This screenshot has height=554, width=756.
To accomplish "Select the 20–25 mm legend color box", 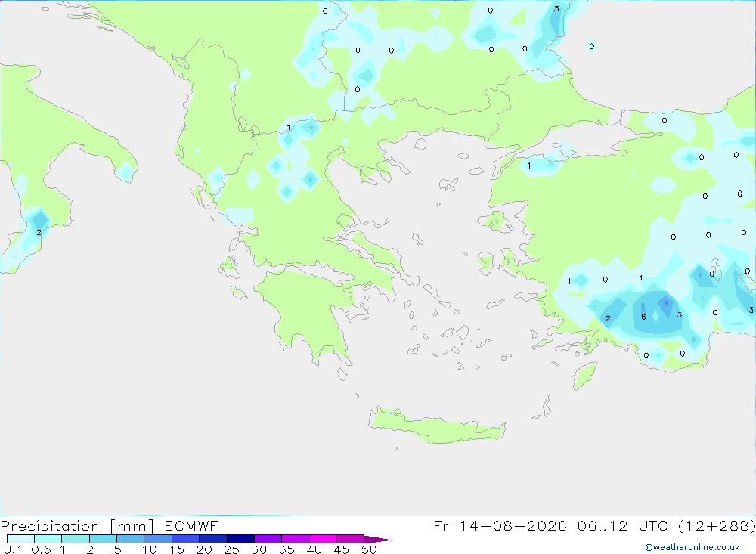I will coord(213,539).
